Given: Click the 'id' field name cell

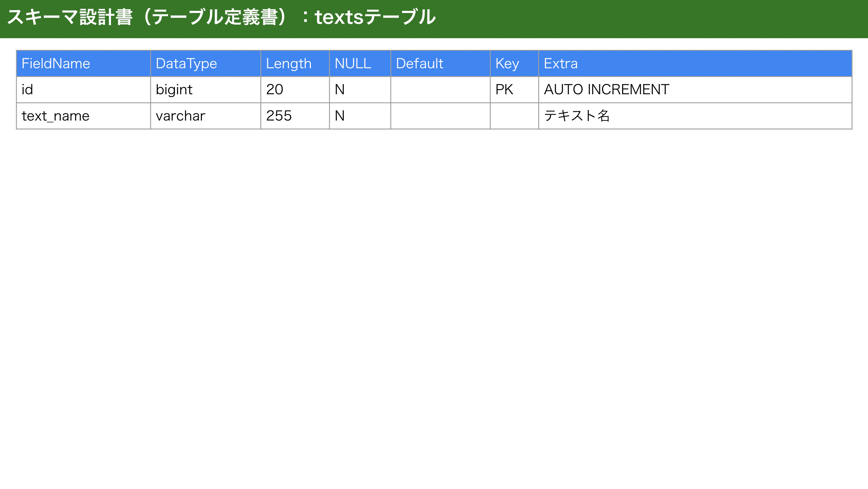Looking at the screenshot, I should point(83,90).
